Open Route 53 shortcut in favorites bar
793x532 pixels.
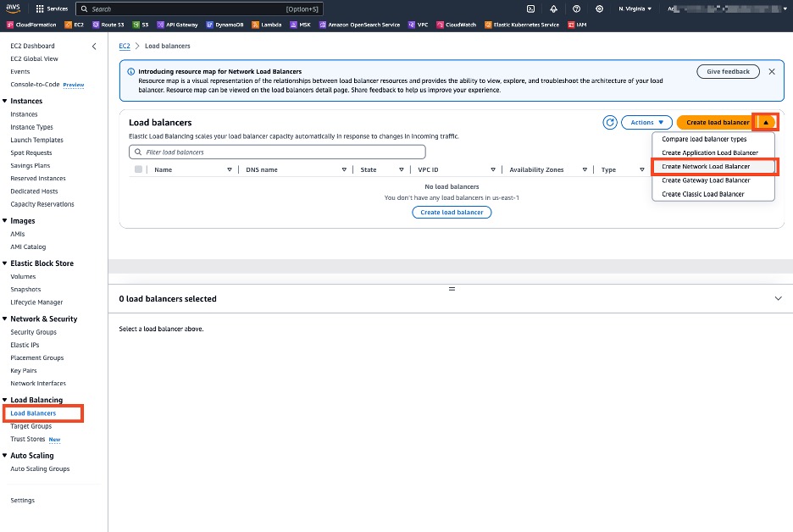pos(108,25)
